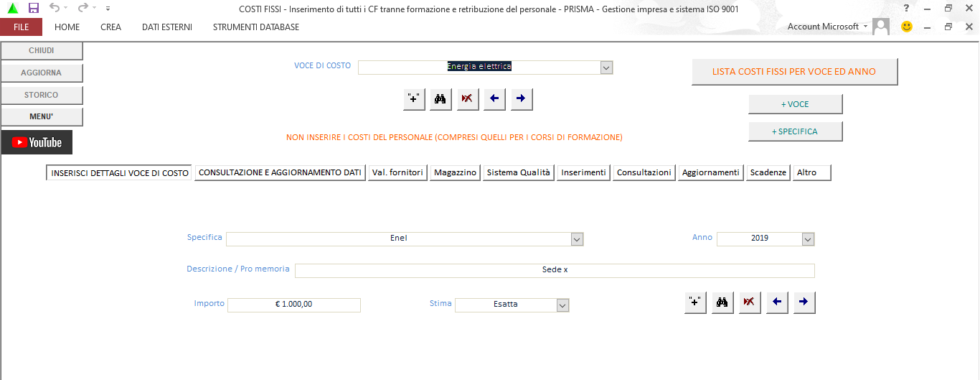Screen dimensions: 980x380
Task: Click the + VOCE button
Action: click(795, 104)
